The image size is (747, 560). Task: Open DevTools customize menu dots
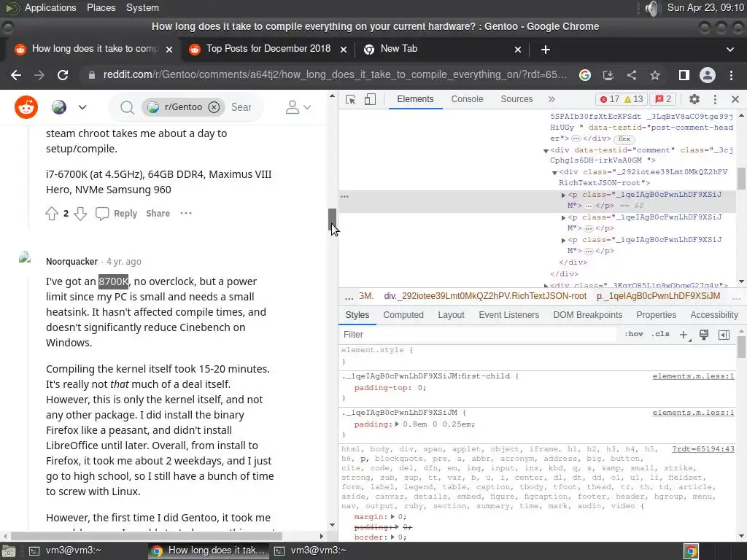(x=715, y=99)
